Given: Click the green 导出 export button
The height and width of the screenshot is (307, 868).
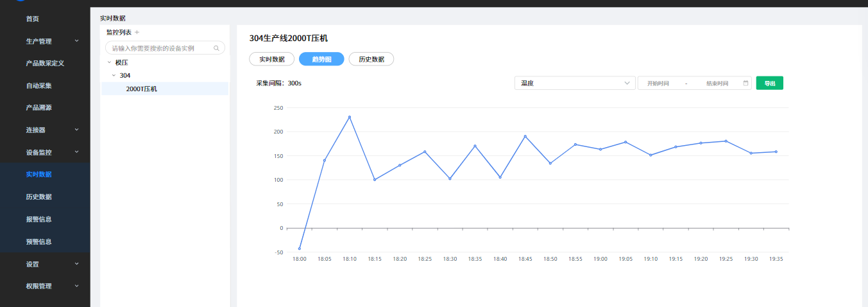Looking at the screenshot, I should [769, 83].
